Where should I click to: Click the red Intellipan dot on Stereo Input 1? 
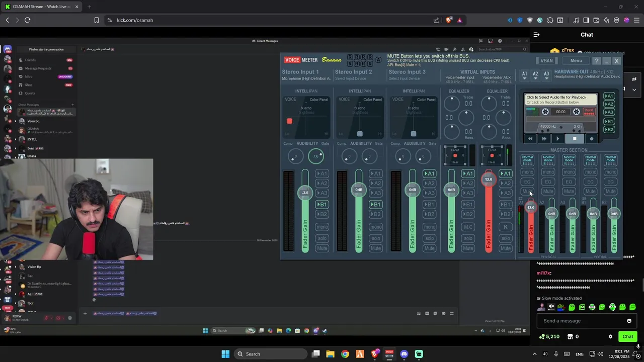tap(289, 121)
